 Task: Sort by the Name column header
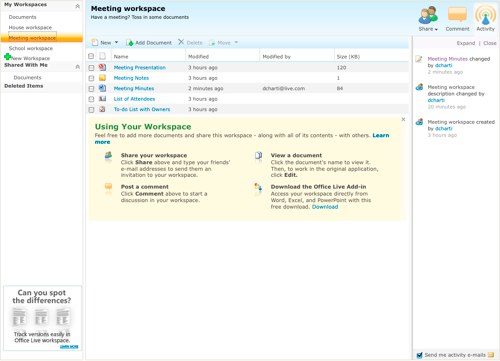point(121,56)
